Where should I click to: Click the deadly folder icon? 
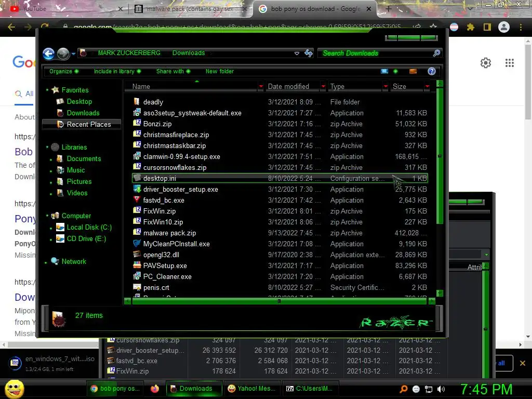point(137,101)
